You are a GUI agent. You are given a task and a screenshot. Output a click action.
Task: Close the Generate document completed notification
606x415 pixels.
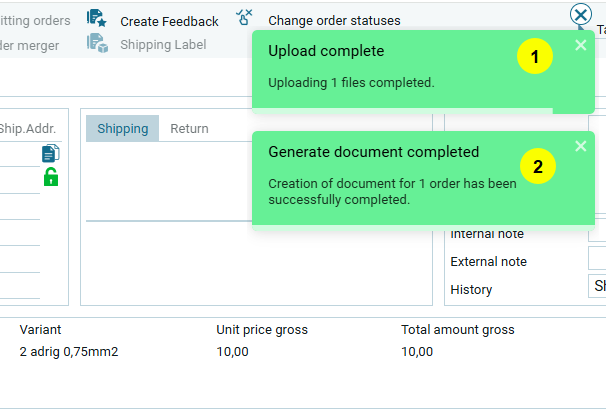581,146
